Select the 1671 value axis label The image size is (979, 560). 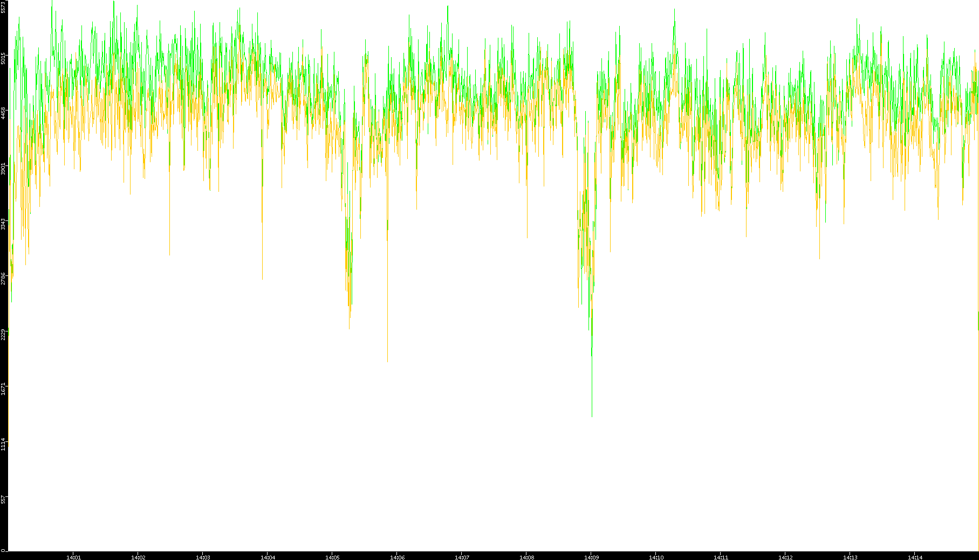[3, 389]
